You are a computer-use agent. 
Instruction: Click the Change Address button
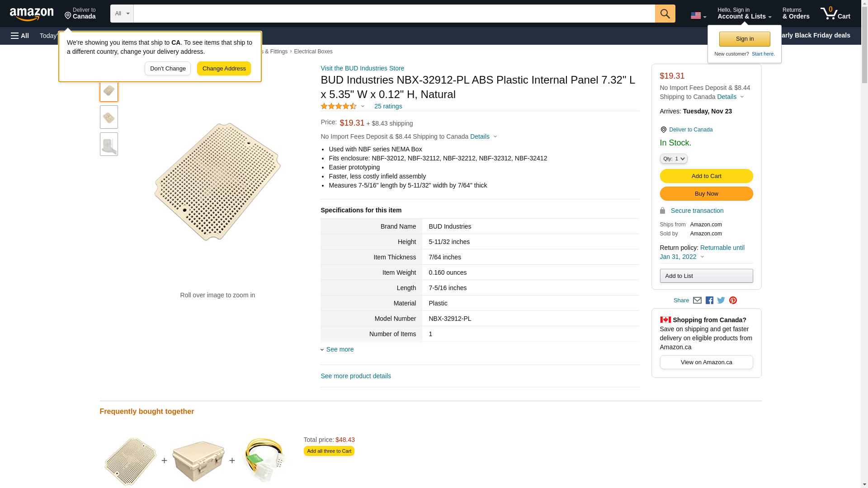(224, 69)
